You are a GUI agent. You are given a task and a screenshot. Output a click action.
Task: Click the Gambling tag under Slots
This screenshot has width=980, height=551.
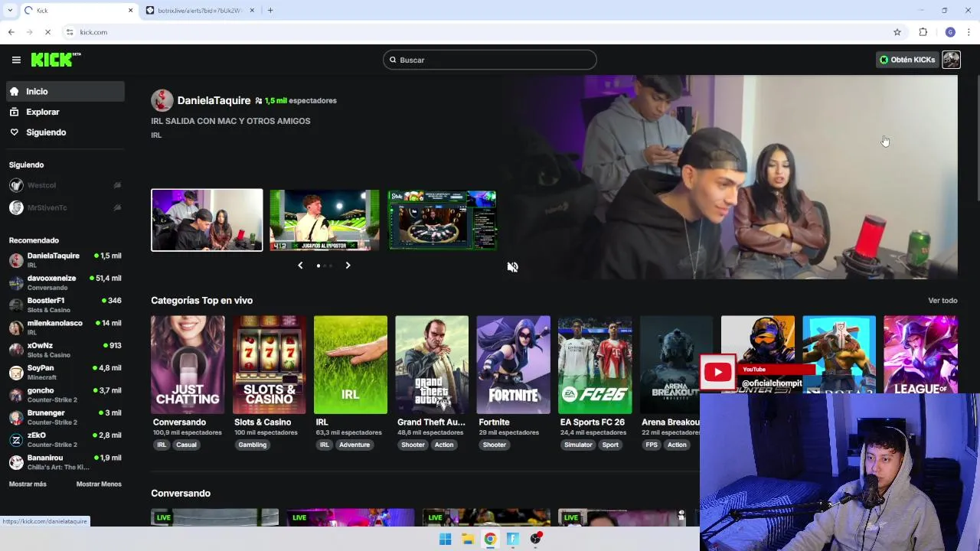pos(252,445)
